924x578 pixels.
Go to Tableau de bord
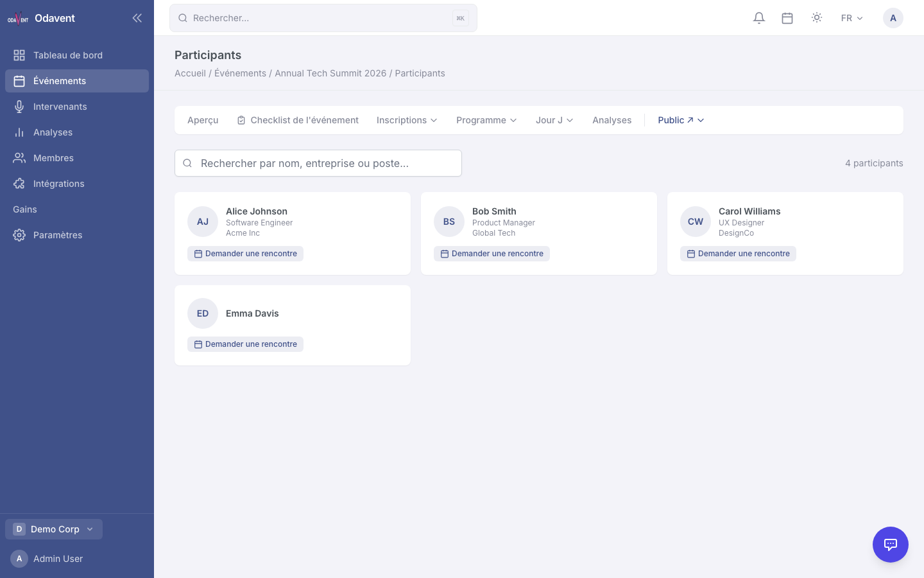(77, 55)
